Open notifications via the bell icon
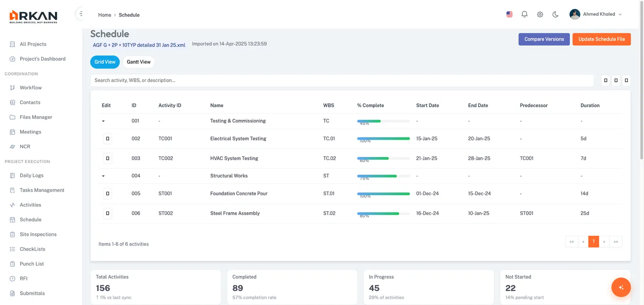 click(x=524, y=14)
